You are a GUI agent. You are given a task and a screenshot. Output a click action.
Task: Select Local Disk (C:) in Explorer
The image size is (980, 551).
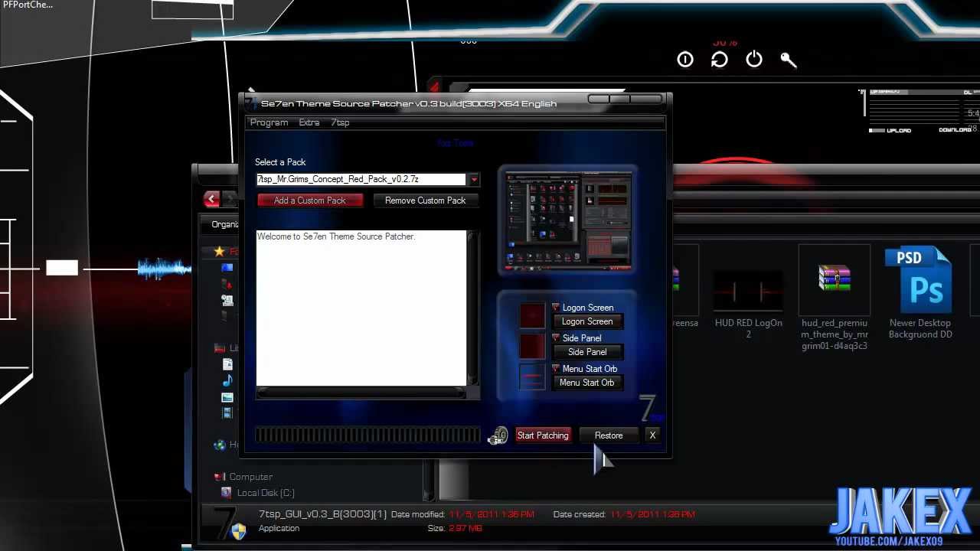point(266,493)
